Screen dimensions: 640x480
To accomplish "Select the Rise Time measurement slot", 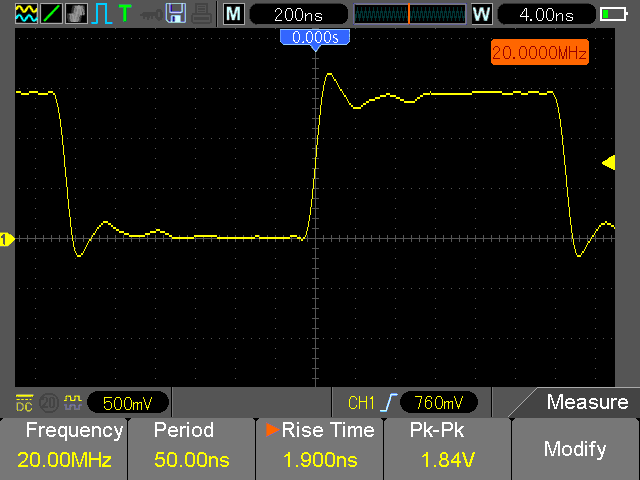I will (320, 449).
